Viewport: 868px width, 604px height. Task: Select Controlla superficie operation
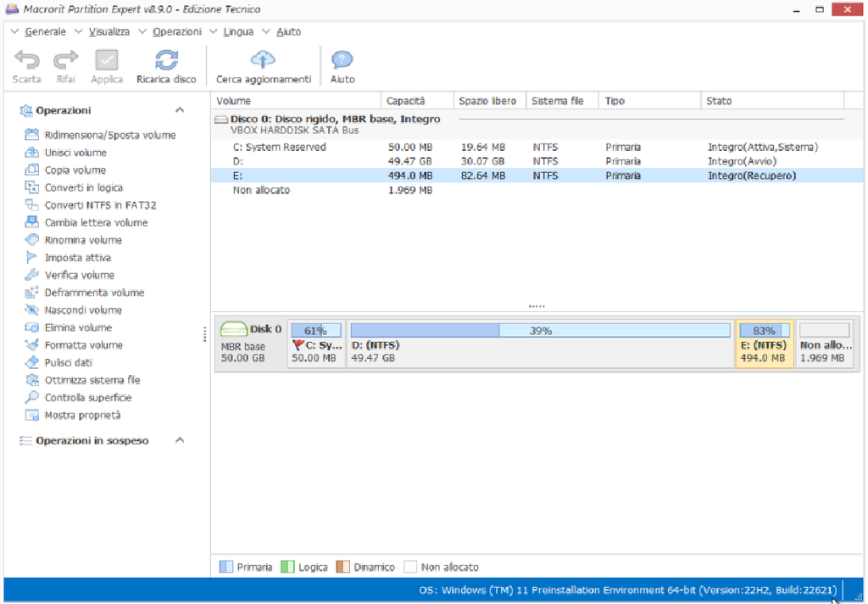click(x=79, y=397)
